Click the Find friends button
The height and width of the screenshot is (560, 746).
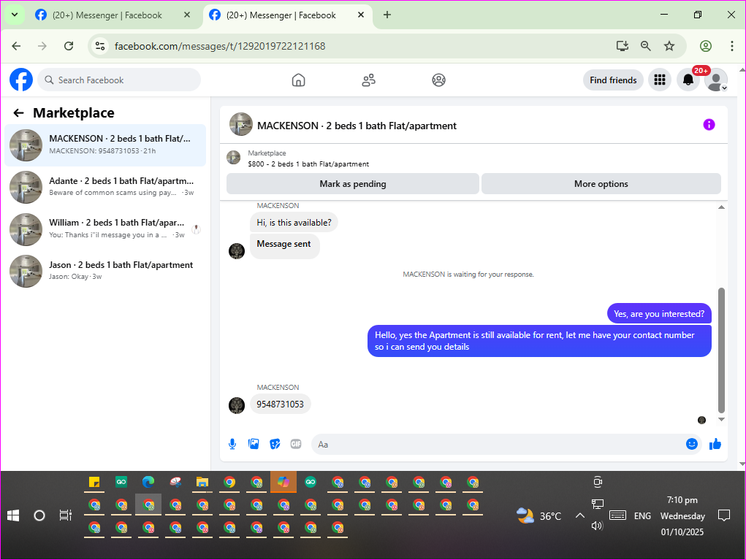coord(613,80)
